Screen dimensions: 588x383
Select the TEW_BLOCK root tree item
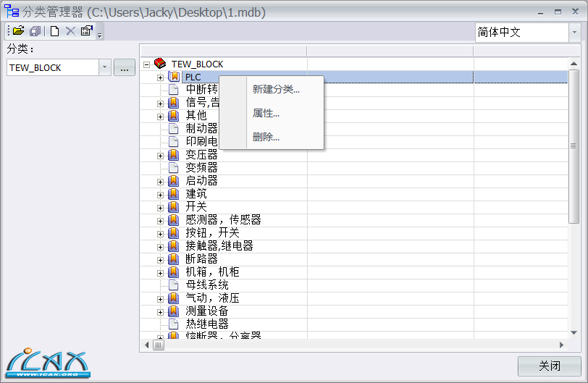pos(197,64)
